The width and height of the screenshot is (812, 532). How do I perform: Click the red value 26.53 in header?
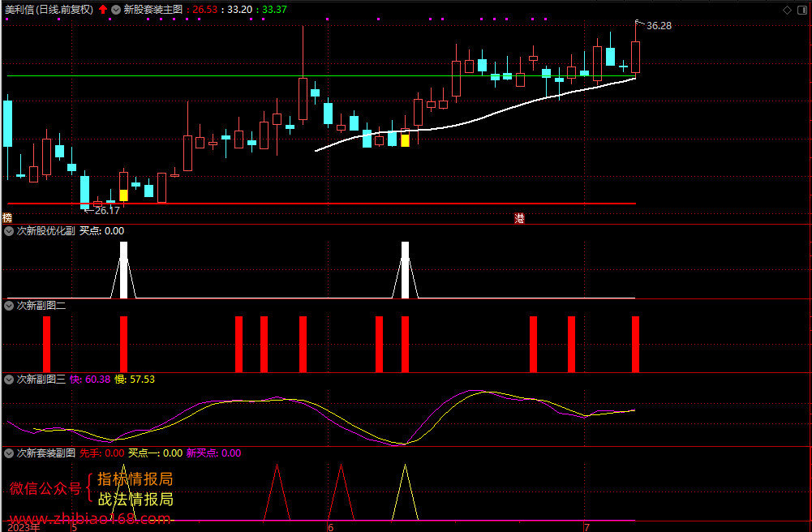click(x=205, y=9)
